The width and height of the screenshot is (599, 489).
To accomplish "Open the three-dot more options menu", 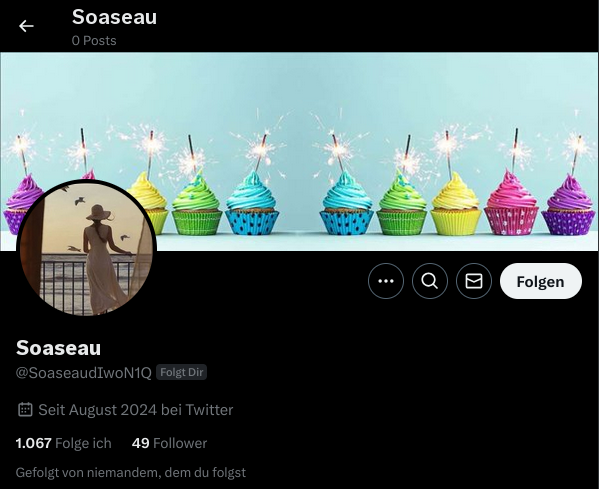I will pyautogui.click(x=386, y=281).
